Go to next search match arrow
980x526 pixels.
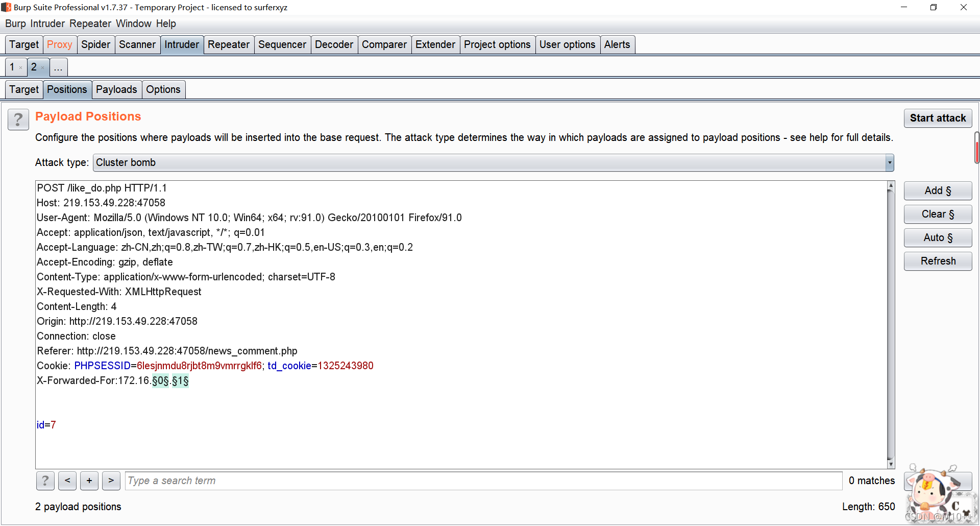tap(111, 481)
